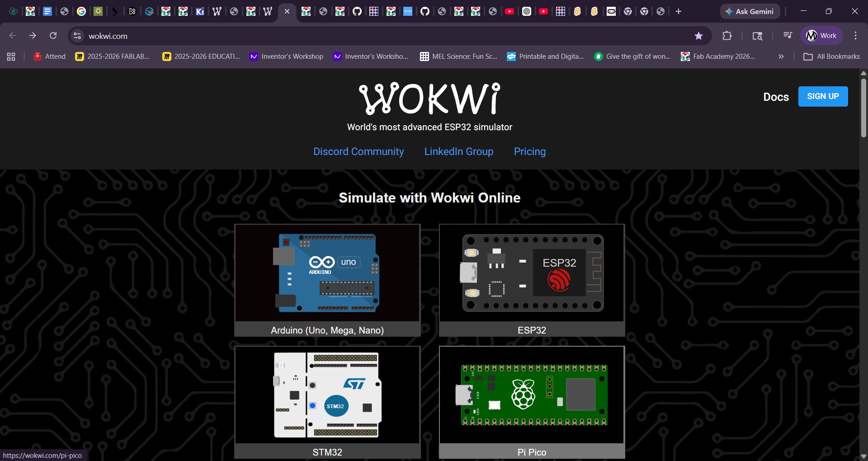Expand the hidden bookmarks chevron
868x461 pixels.
pyautogui.click(x=781, y=56)
